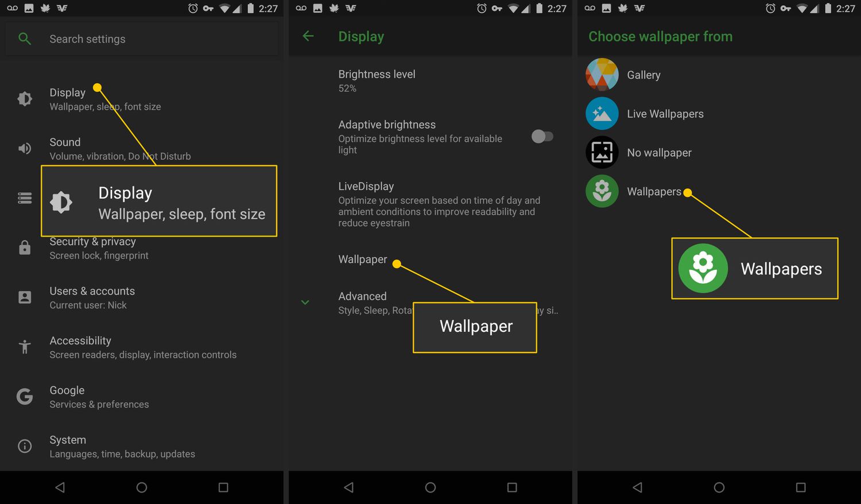Expand the Advanced section chevron
This screenshot has height=504, width=861.
[305, 303]
